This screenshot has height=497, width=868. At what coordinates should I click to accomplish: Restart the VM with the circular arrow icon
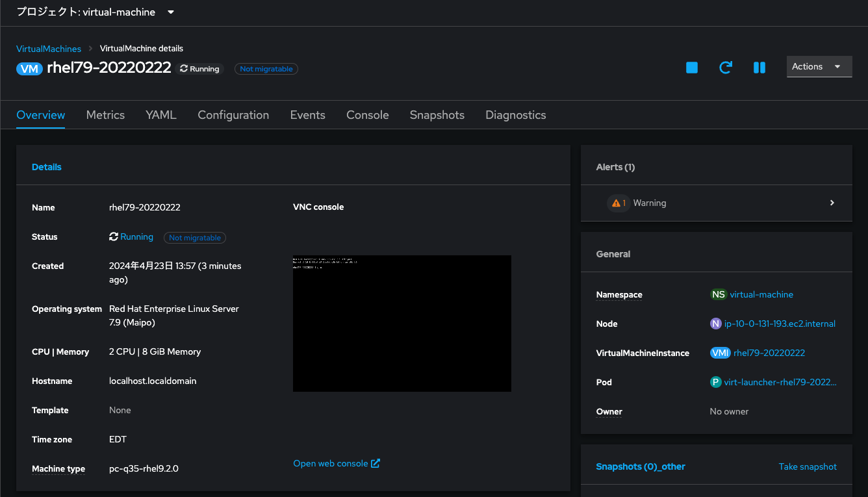tap(726, 68)
